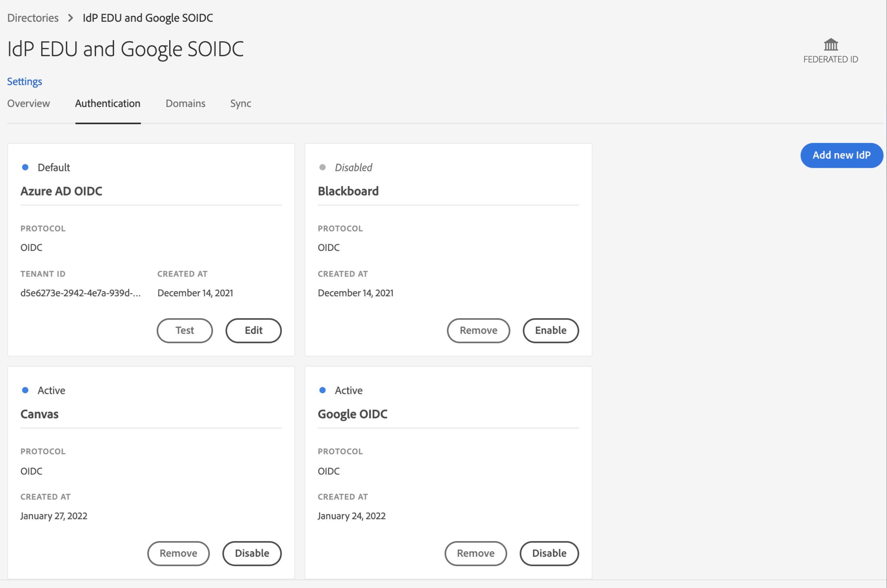Open the Directories breadcrumb link
The height and width of the screenshot is (588, 887).
click(x=33, y=18)
